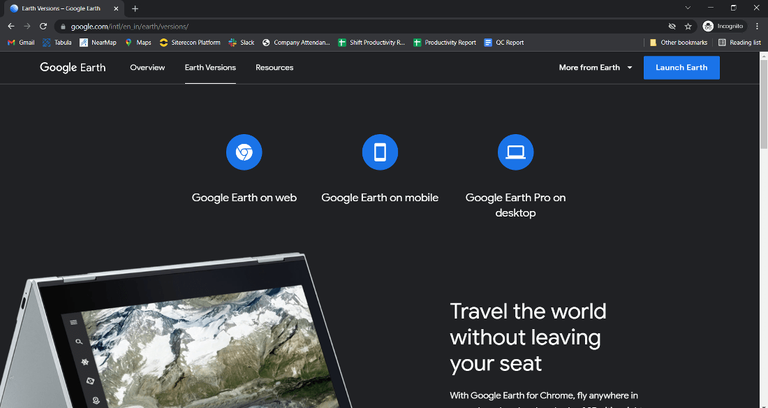Click the site lock icon in address bar

63,26
